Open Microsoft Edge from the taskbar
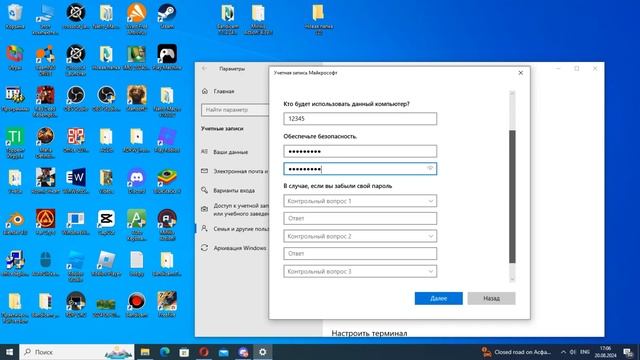640x360 pixels. pos(164,352)
